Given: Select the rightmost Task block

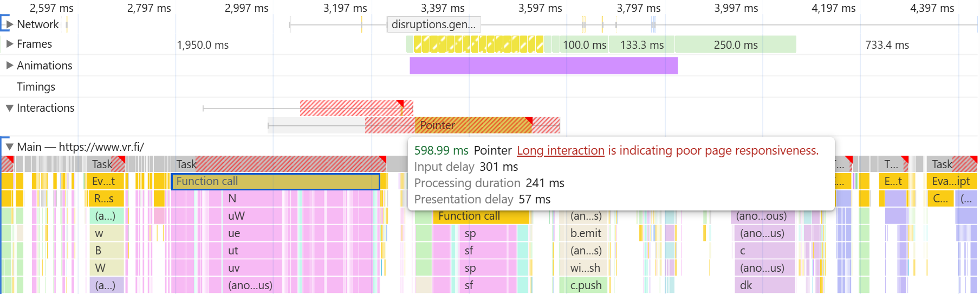Looking at the screenshot, I should (952, 164).
